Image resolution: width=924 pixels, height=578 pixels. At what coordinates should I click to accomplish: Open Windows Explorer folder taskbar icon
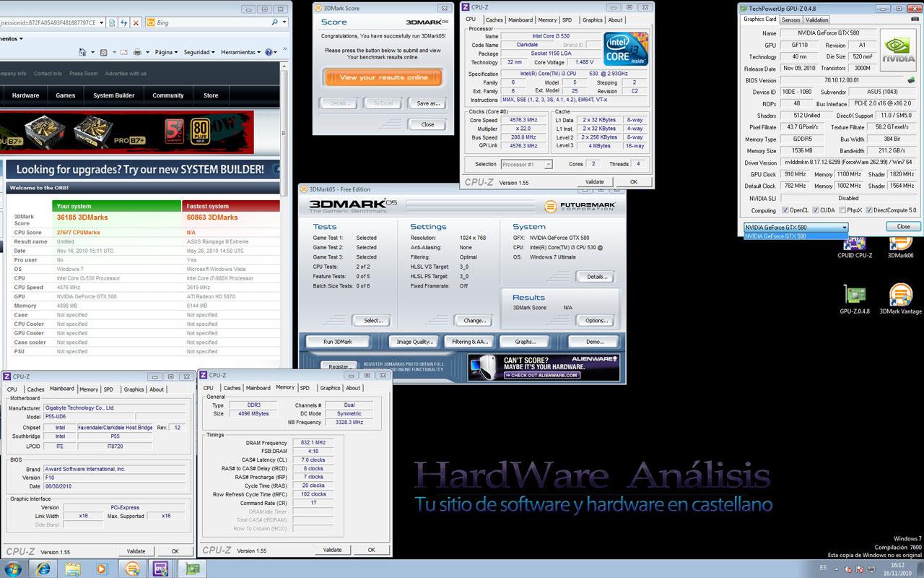tap(73, 569)
